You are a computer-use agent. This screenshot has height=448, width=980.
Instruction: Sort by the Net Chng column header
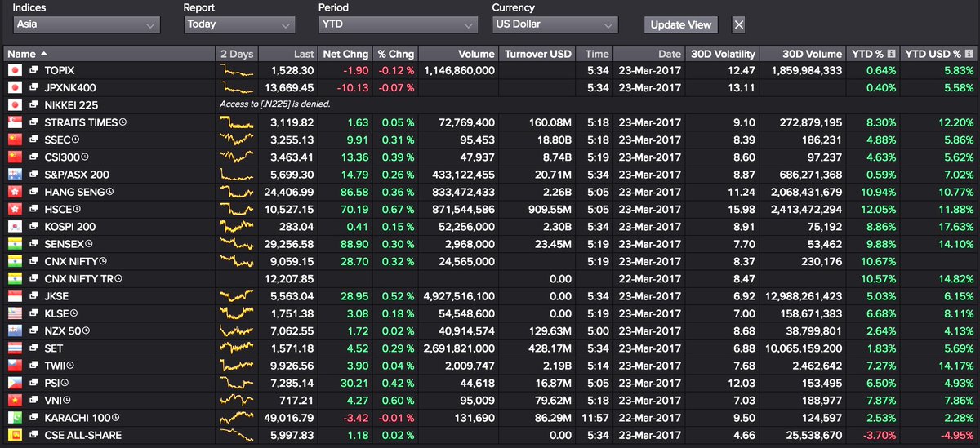tap(345, 54)
